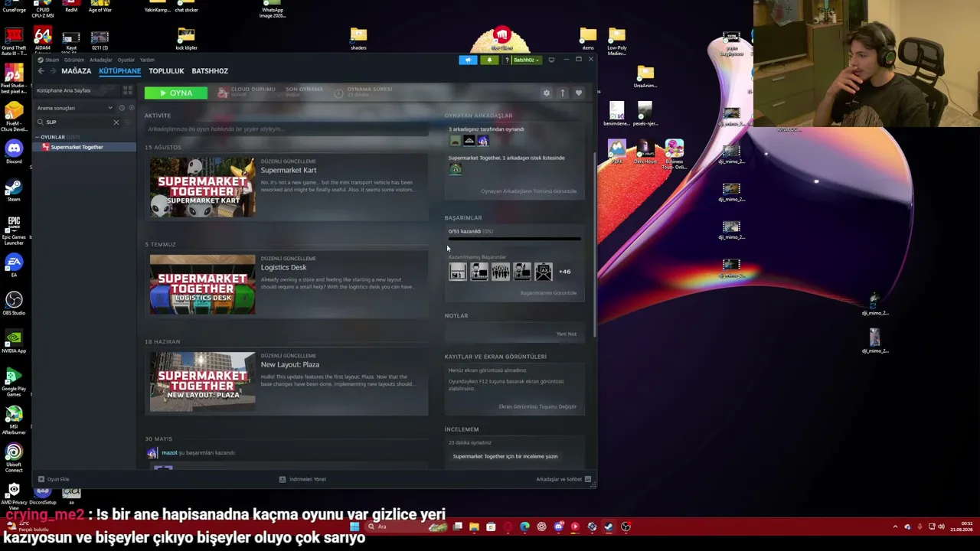Open the Supermarket Kart update thumbnail
The width and height of the screenshot is (980, 551).
202,187
